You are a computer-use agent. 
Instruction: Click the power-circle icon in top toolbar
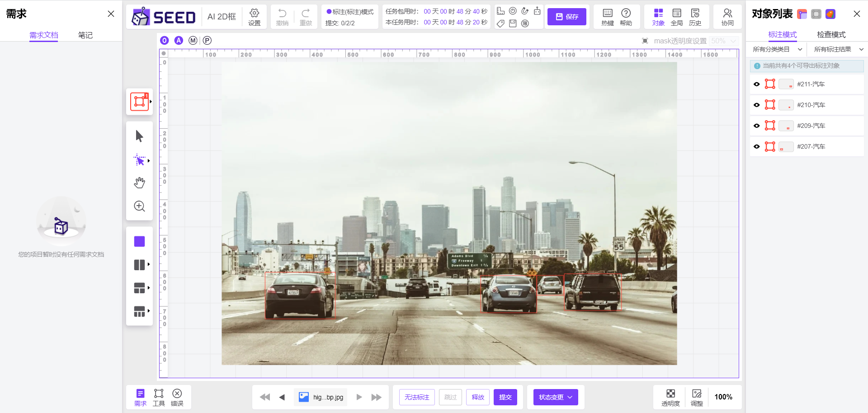(x=513, y=11)
